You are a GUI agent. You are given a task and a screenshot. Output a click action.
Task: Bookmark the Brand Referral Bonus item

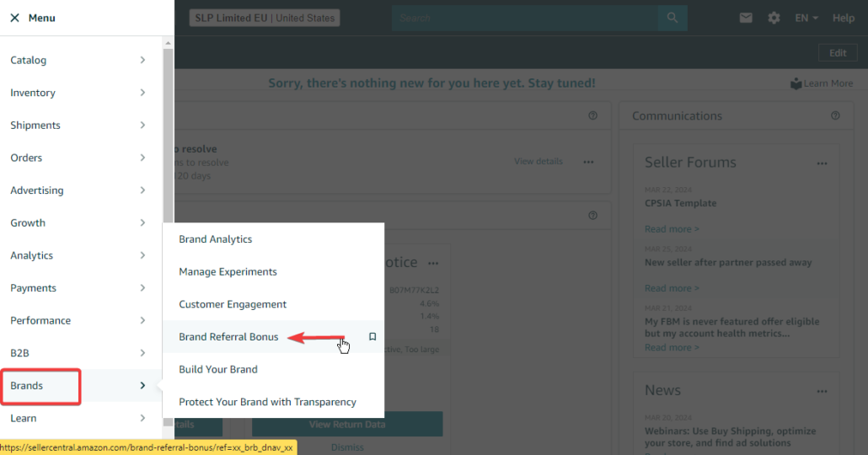point(372,337)
